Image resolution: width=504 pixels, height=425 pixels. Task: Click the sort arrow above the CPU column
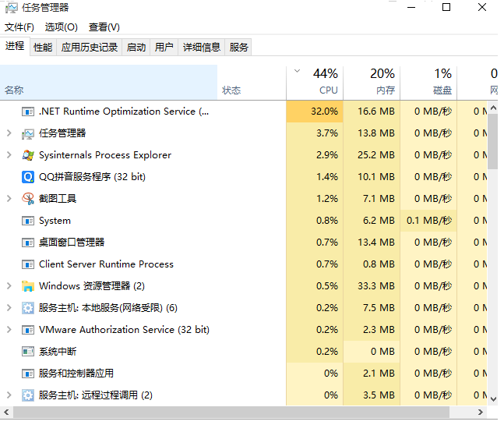pyautogui.click(x=298, y=71)
